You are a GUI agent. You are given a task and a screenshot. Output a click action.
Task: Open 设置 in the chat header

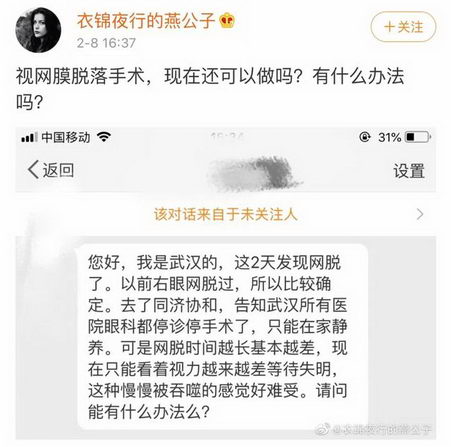409,171
